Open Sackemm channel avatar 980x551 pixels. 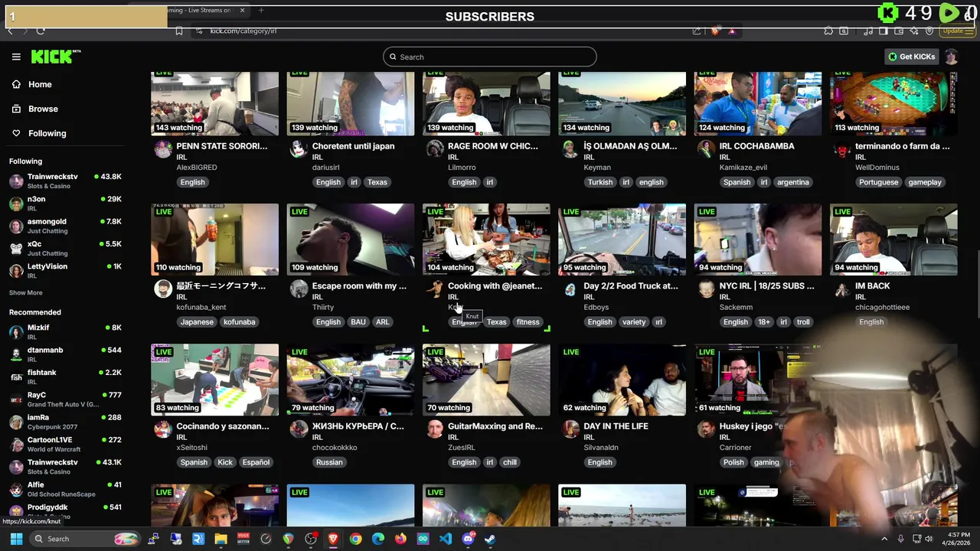click(706, 289)
